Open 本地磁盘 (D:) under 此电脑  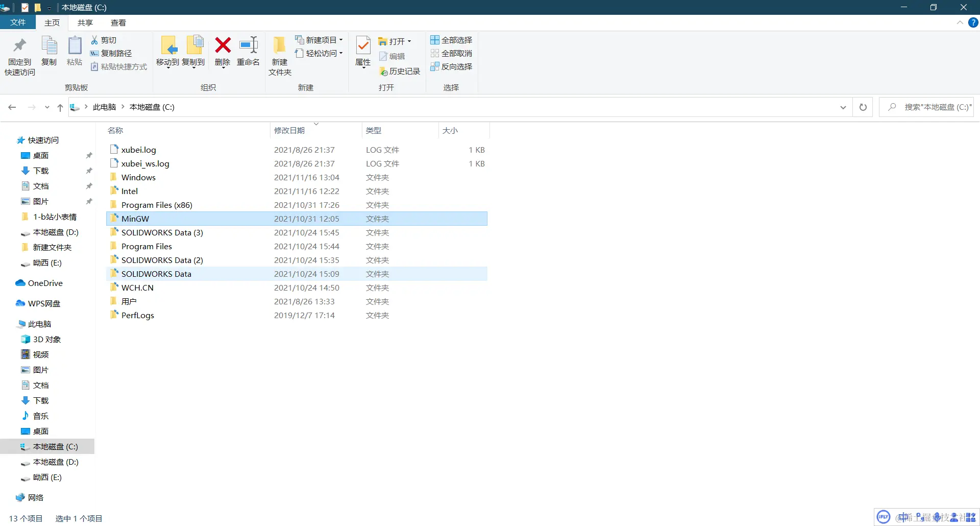50,462
